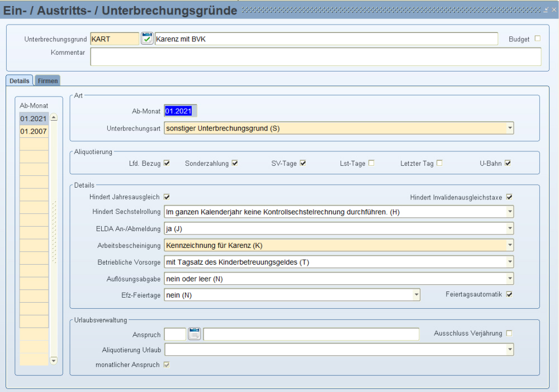Image resolution: width=559 pixels, height=392 pixels.
Task: Click the Ab-Monat date input field
Action: click(x=180, y=111)
